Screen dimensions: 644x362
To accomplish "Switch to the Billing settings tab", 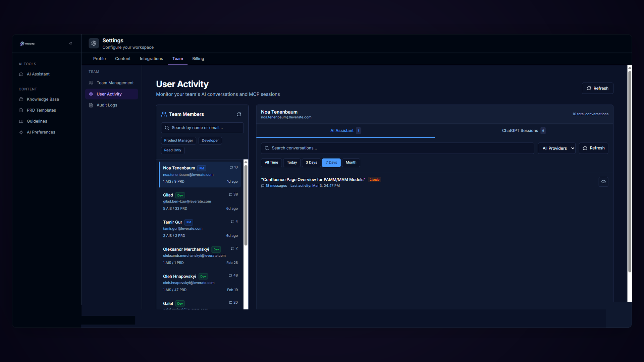I will [x=198, y=59].
